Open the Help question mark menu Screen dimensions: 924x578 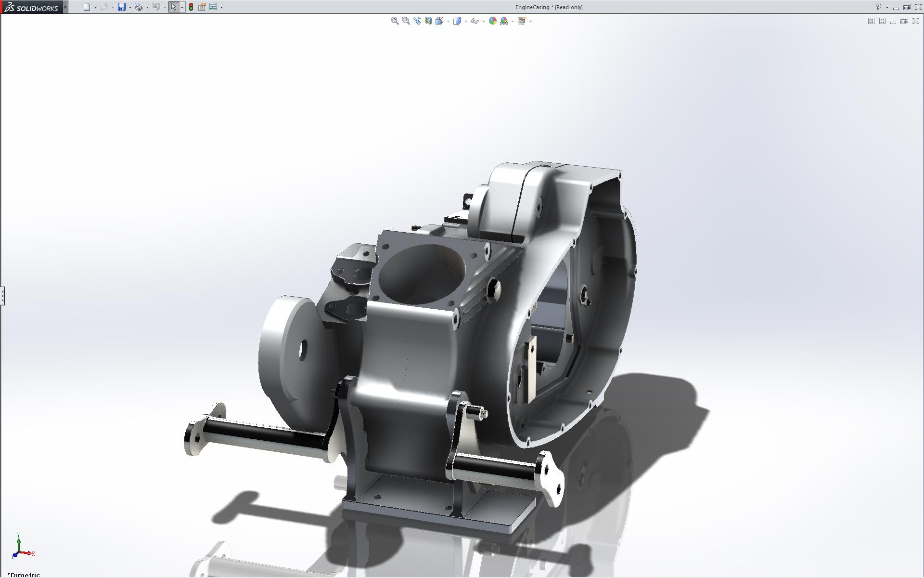pyautogui.click(x=878, y=7)
